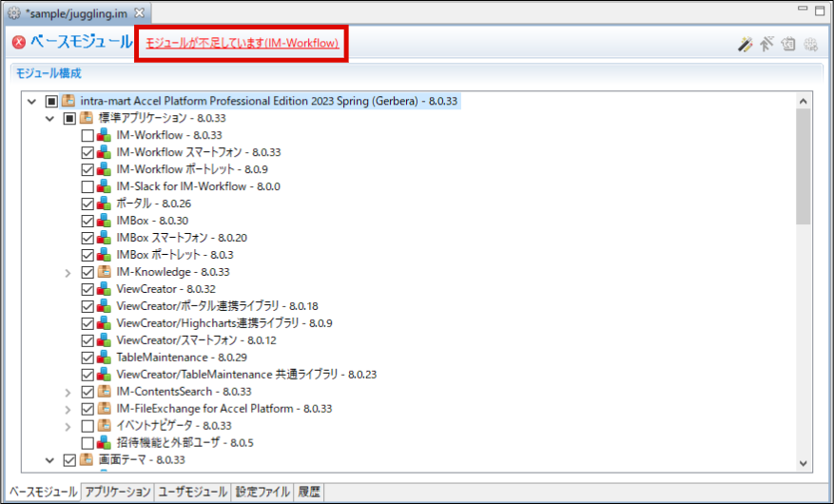Click the package icon beside 画面テーマ
The image size is (834, 504).
[x=87, y=459]
